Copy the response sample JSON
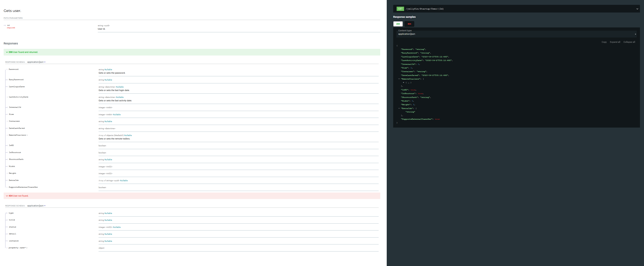Screen dimensions: 644x266 click(x=604, y=42)
